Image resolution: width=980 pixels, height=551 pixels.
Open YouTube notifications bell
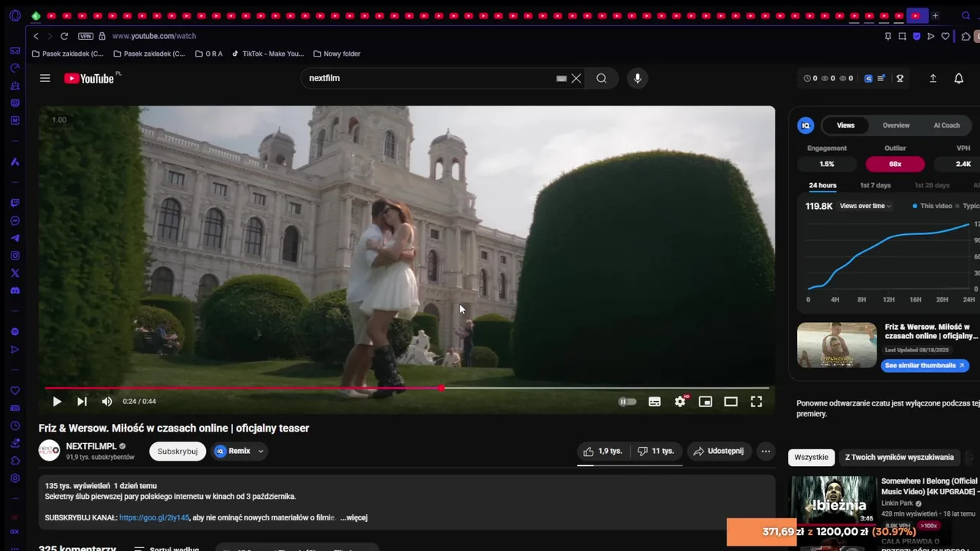coord(959,78)
